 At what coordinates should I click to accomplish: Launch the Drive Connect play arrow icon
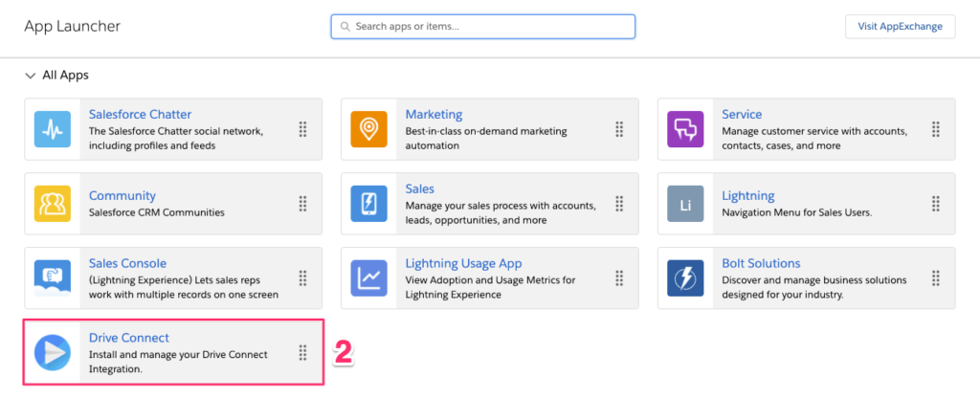[53, 353]
